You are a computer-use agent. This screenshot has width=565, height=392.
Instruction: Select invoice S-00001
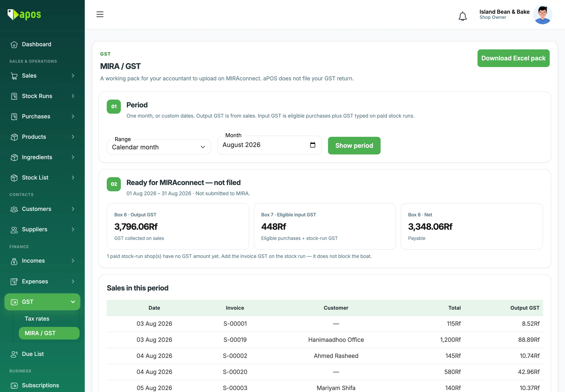click(x=235, y=324)
